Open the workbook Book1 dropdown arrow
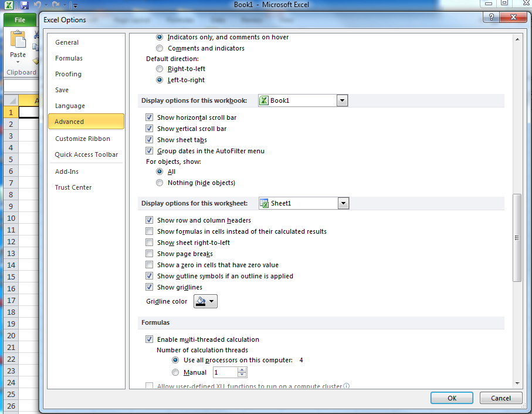The width and height of the screenshot is (532, 414). [342, 100]
